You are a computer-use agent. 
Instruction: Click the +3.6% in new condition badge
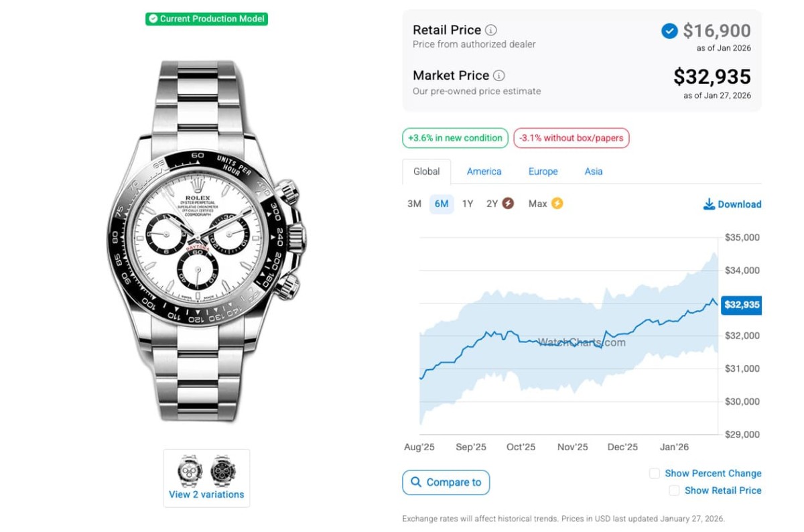455,138
